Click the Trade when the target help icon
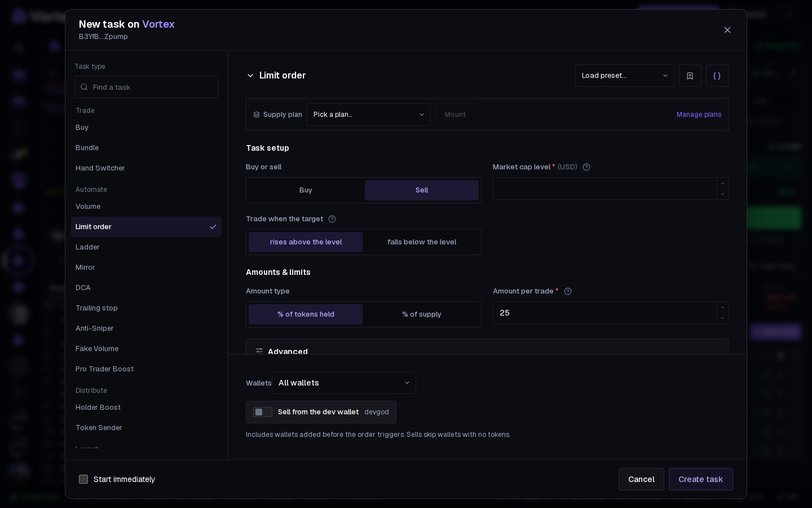This screenshot has height=508, width=812. click(x=332, y=219)
